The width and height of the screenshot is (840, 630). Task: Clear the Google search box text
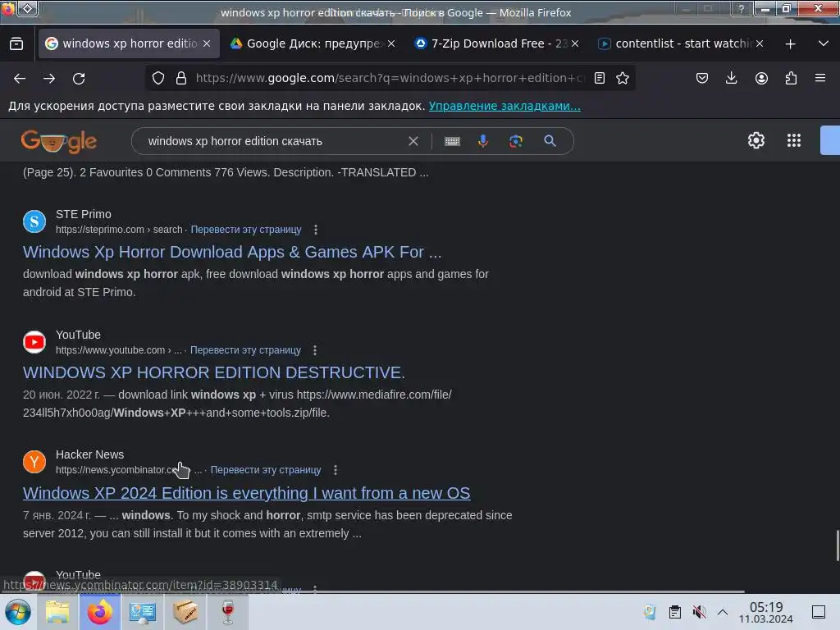point(413,141)
